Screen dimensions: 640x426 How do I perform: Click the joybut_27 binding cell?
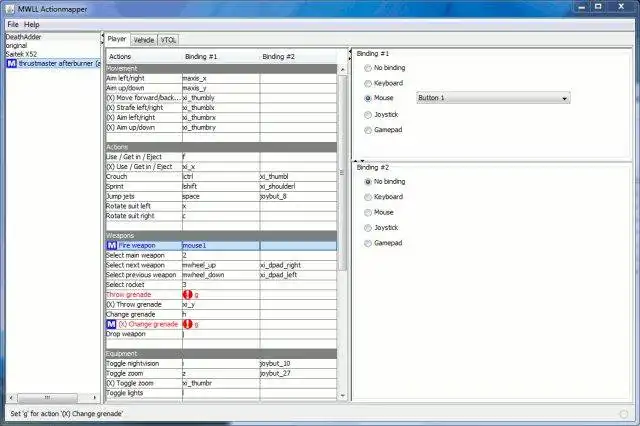coord(298,373)
